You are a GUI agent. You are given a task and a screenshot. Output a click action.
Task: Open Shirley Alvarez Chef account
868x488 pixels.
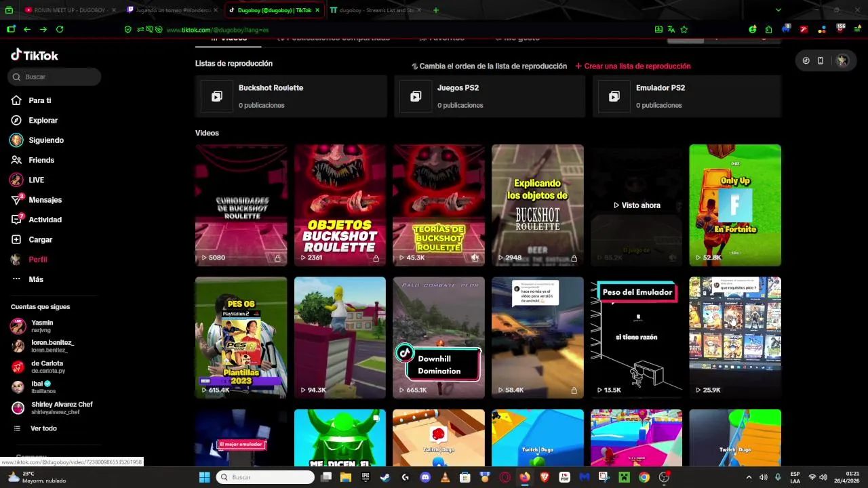pyautogui.click(x=52, y=408)
